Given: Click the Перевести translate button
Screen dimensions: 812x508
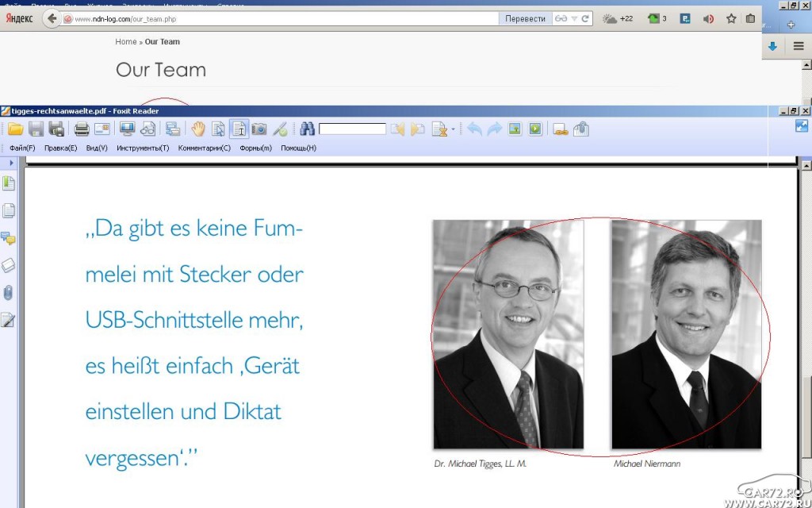Looking at the screenshot, I should click(525, 19).
